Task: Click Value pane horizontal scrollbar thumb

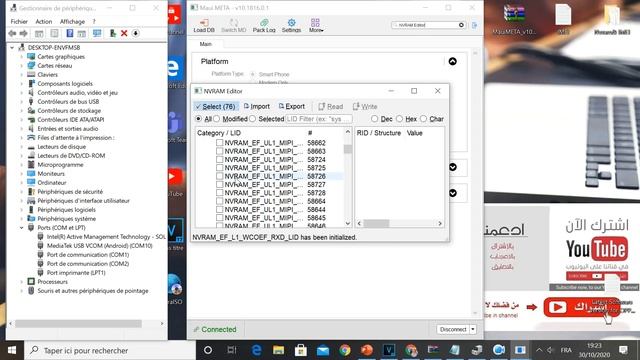Action: [376, 223]
